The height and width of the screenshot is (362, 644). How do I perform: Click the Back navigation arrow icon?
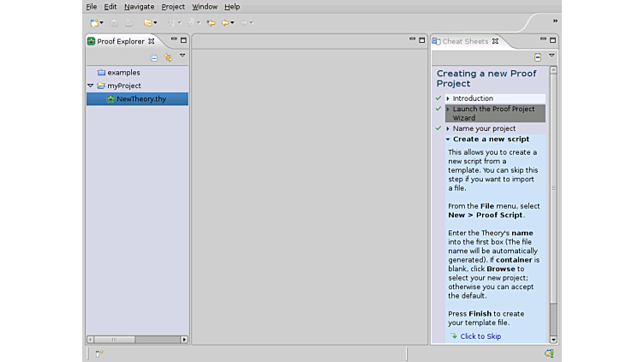coord(226,23)
